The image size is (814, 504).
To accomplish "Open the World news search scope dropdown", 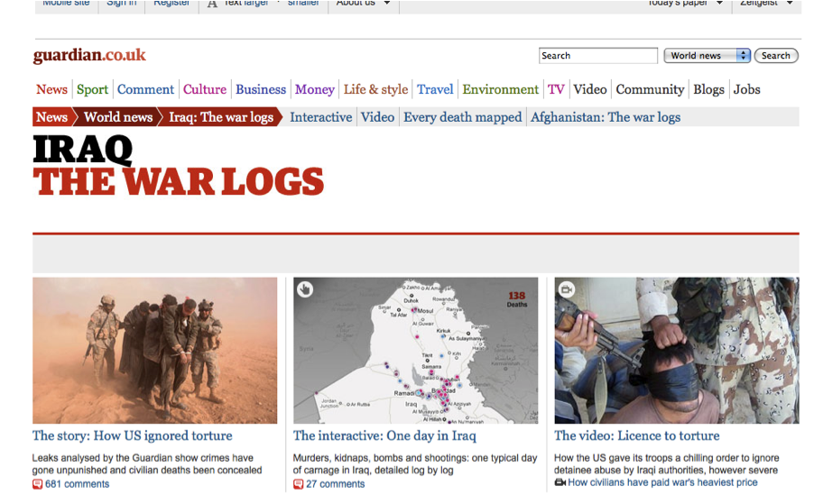I will coord(707,56).
